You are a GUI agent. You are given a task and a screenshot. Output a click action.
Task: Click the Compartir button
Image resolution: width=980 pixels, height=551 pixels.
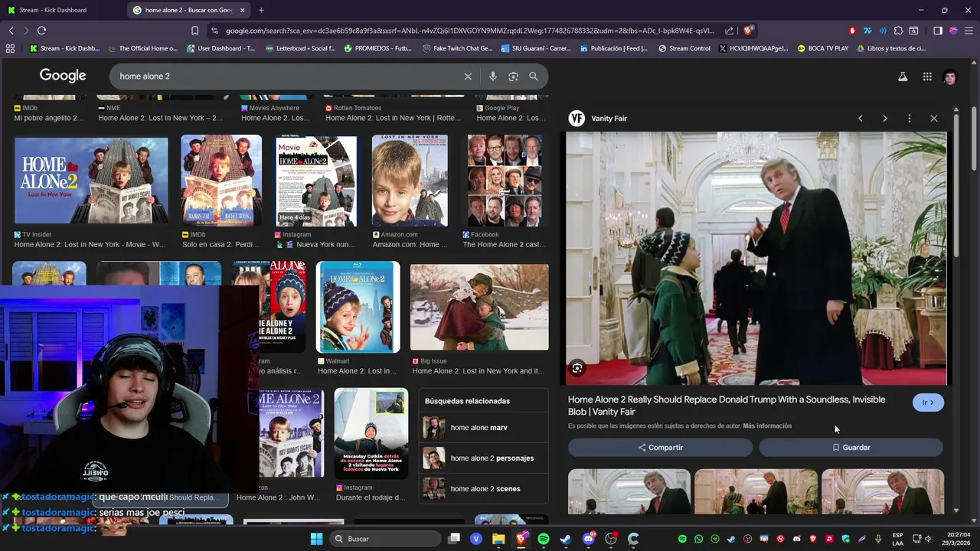660,448
